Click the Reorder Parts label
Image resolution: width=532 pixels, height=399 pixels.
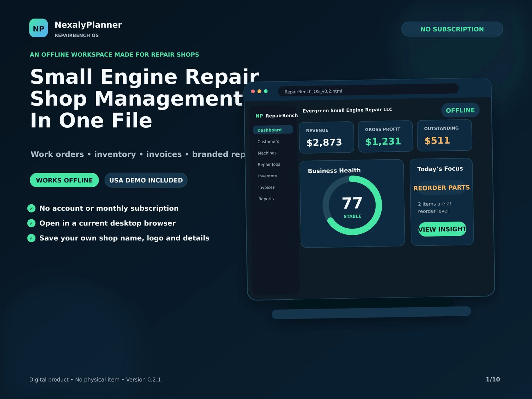(x=442, y=188)
